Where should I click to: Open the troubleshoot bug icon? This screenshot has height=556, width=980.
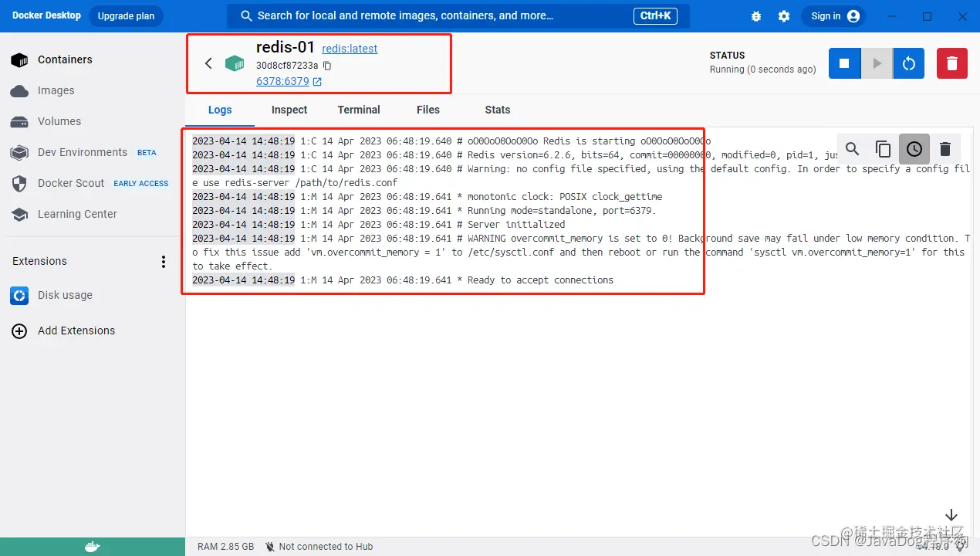pyautogui.click(x=756, y=16)
